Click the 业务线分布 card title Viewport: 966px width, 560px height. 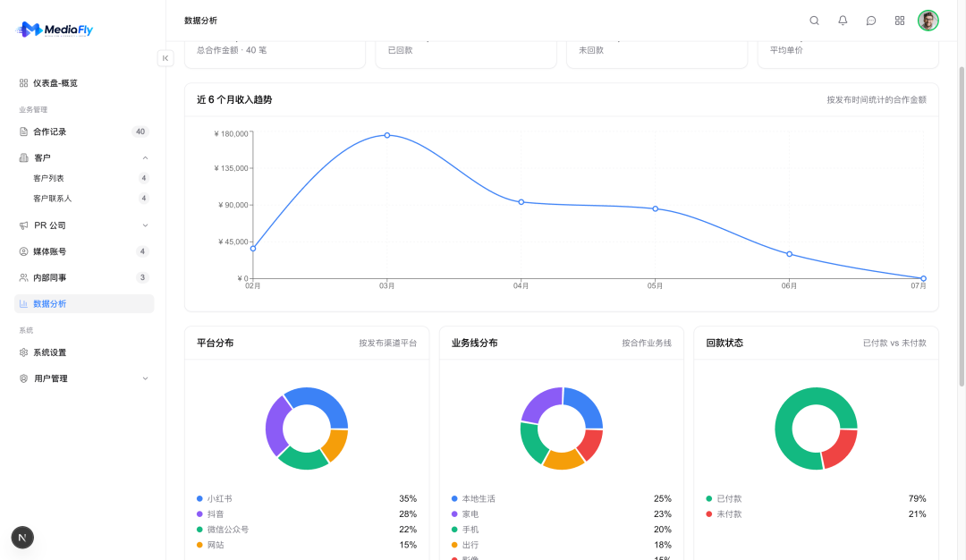tap(474, 343)
